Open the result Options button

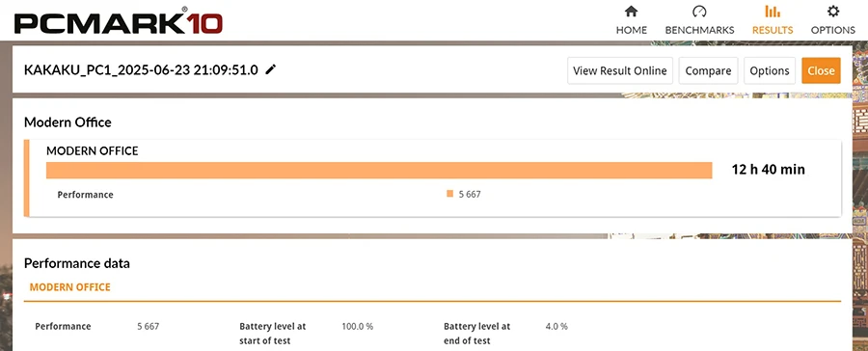tap(770, 70)
